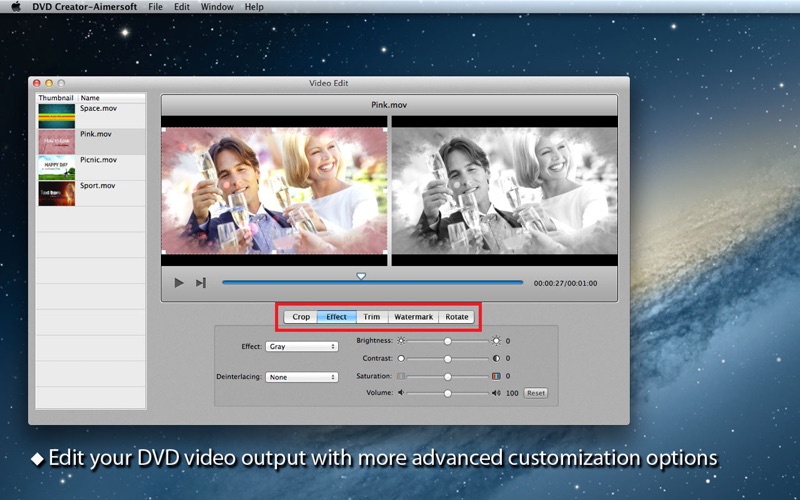Minimize the Video Edit window
This screenshot has height=500, width=800.
[49, 83]
